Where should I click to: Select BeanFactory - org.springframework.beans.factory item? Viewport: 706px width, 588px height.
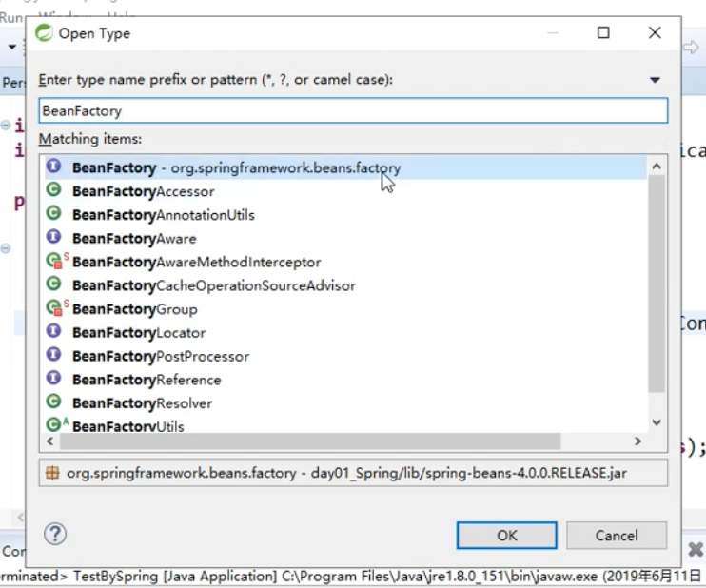[345, 168]
